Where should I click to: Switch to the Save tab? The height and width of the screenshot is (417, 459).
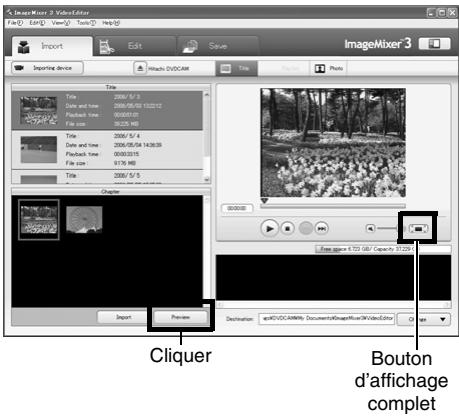pyautogui.click(x=218, y=46)
